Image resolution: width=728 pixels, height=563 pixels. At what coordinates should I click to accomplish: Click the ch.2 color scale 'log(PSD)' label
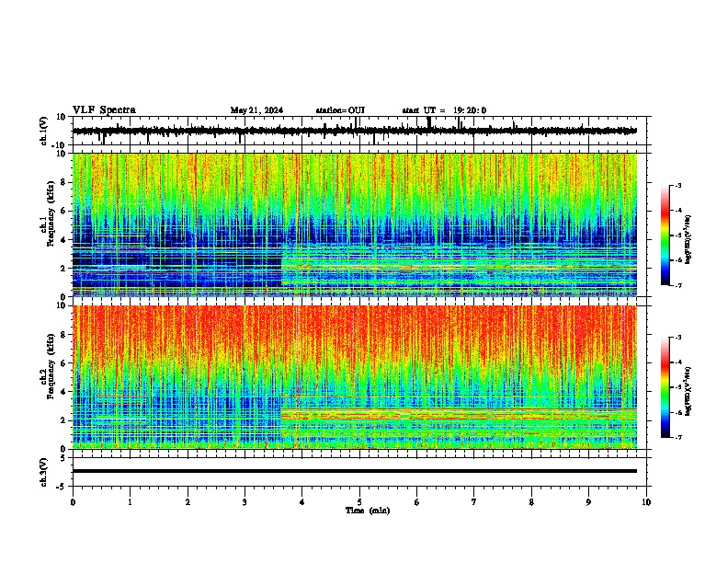(x=688, y=391)
